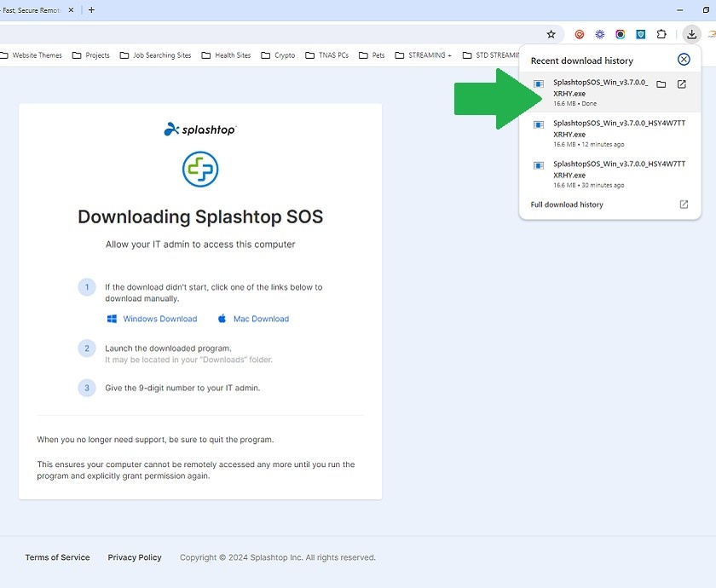Viewport: 716px width, 588px height.
Task: Open Terms of Service
Action: pos(58,557)
